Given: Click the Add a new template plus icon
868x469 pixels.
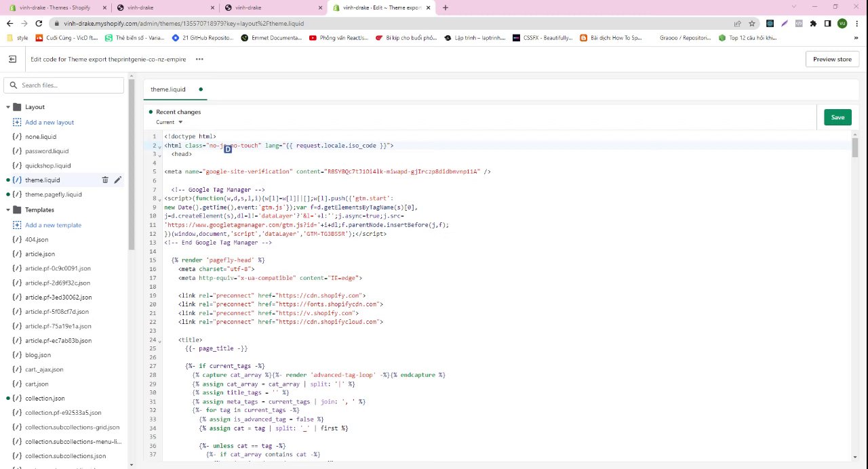Looking at the screenshot, I should 17,225.
